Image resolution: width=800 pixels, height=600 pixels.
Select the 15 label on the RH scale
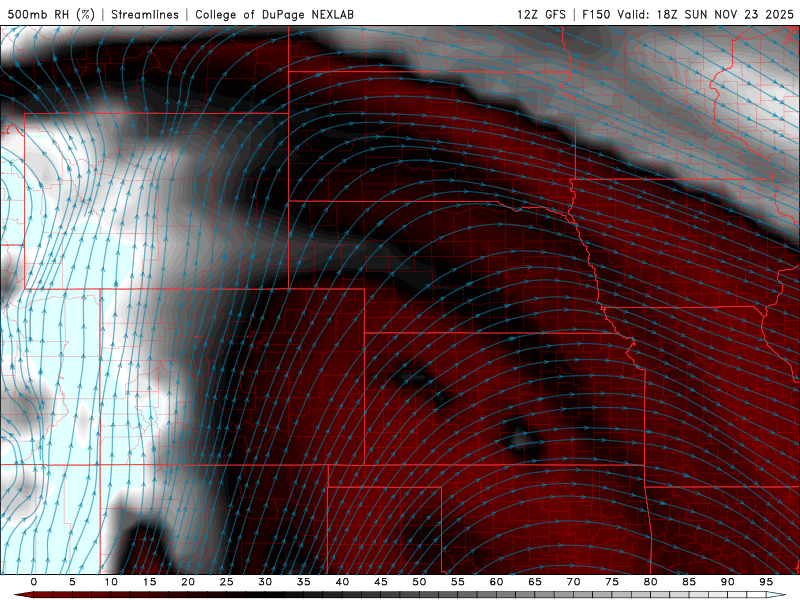click(149, 582)
